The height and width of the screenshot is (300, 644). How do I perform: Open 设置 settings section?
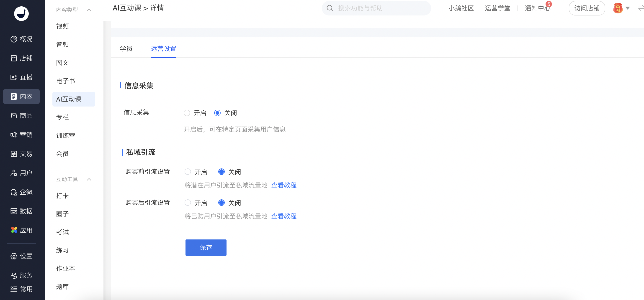[21, 256]
